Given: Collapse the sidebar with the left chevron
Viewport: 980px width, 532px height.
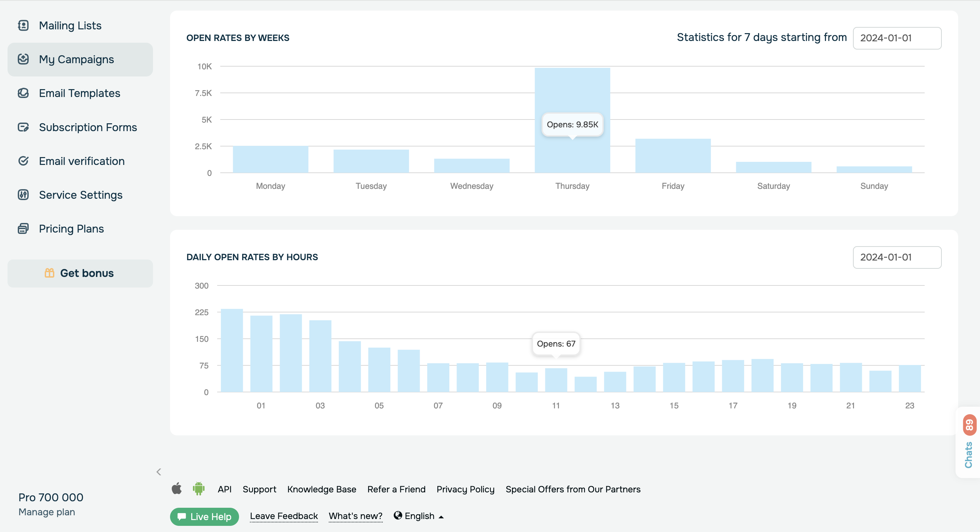Looking at the screenshot, I should click(159, 472).
